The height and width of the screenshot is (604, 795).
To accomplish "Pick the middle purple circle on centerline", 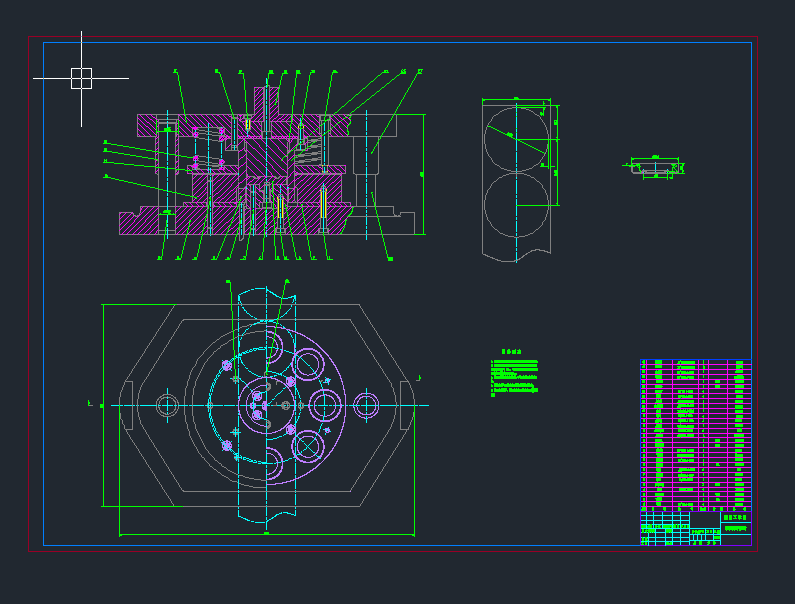I will click(325, 405).
